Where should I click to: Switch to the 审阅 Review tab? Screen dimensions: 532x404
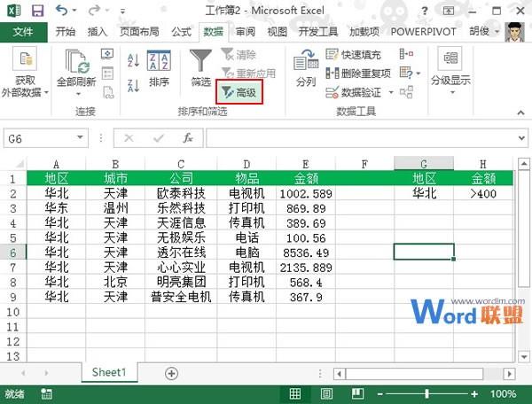pos(245,32)
